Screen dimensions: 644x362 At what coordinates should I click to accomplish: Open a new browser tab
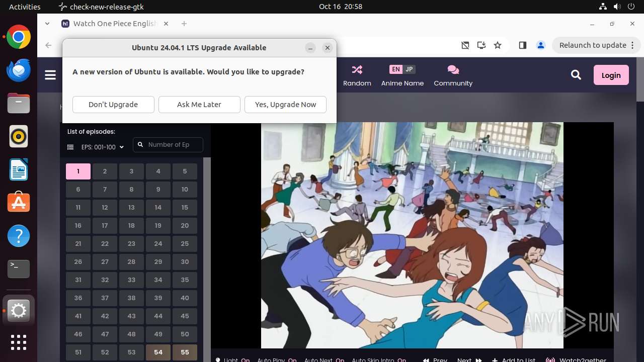tap(184, 24)
